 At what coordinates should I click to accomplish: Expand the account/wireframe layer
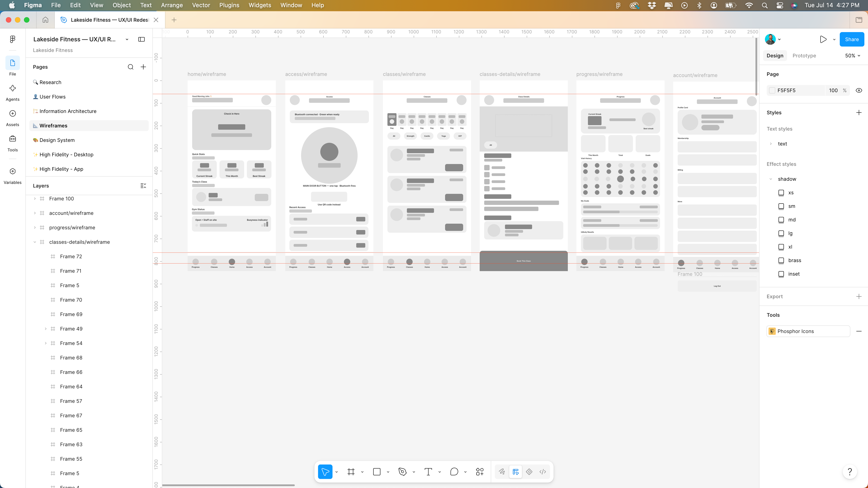35,213
